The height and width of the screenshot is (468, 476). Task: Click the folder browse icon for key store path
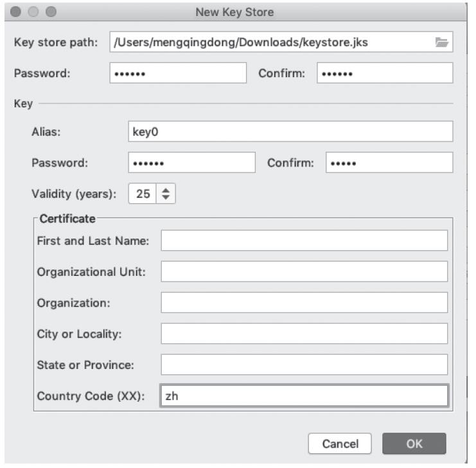tap(441, 42)
